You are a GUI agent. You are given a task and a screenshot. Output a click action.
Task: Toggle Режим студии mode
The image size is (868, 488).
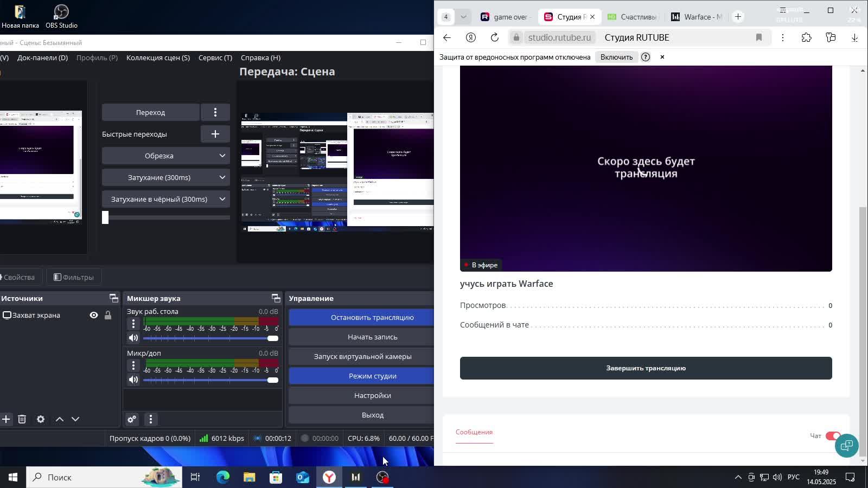pos(361,376)
